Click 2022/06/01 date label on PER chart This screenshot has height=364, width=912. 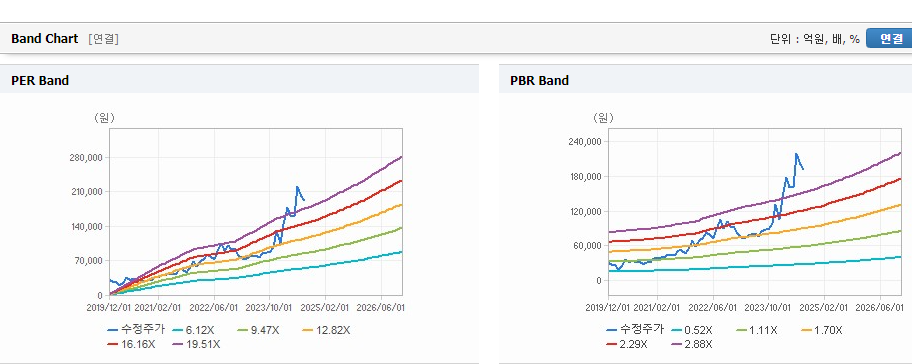[215, 307]
